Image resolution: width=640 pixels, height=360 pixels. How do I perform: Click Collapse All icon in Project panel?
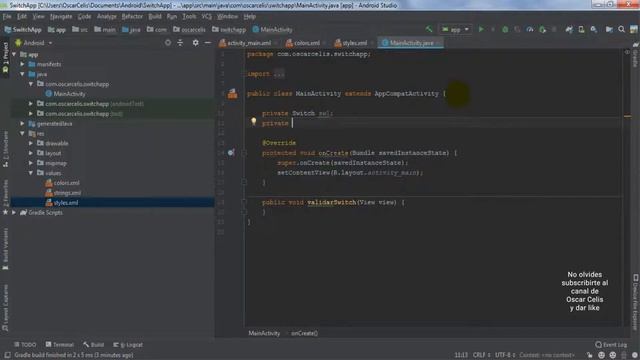pos(180,42)
